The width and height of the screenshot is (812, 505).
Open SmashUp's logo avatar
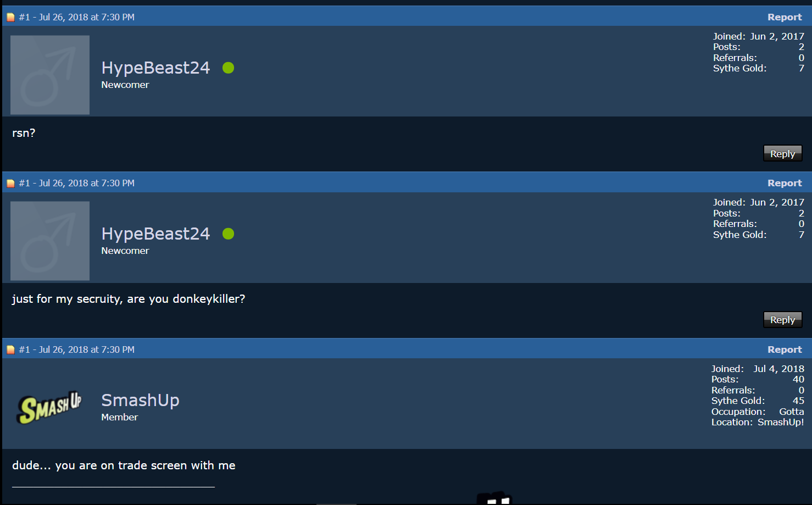(50, 407)
